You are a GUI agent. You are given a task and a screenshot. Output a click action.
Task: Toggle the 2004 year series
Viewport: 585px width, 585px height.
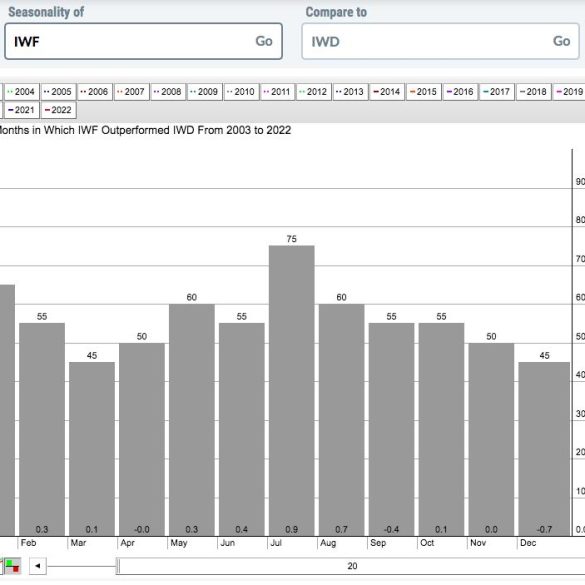click(21, 92)
